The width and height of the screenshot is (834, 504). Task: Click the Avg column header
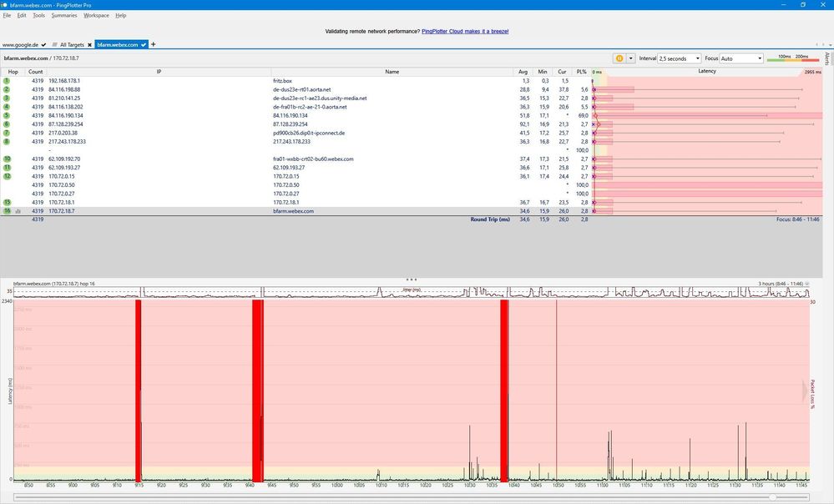coord(523,72)
